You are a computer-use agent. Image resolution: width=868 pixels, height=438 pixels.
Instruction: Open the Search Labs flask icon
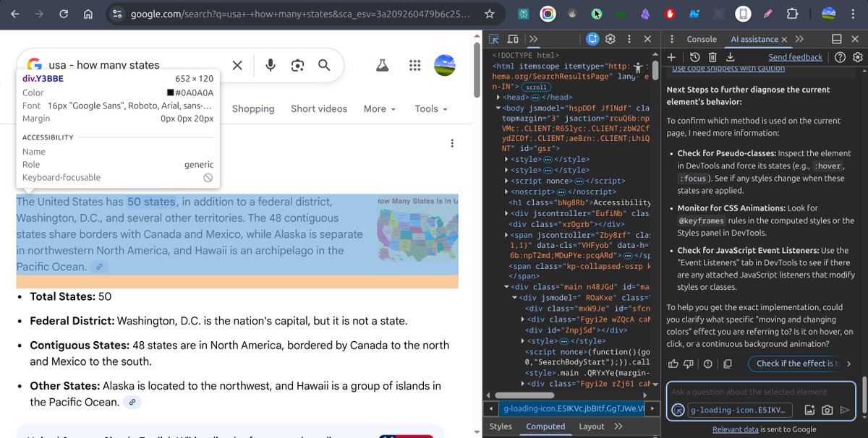click(x=382, y=65)
